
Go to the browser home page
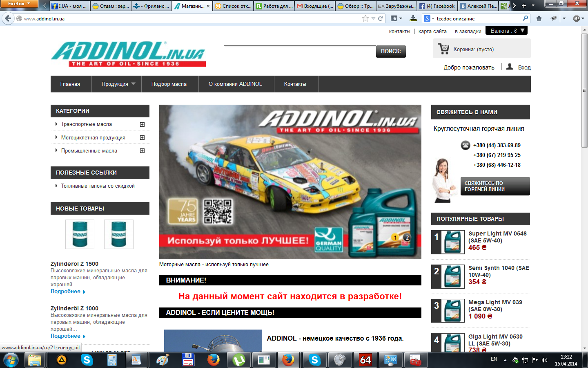(x=539, y=18)
